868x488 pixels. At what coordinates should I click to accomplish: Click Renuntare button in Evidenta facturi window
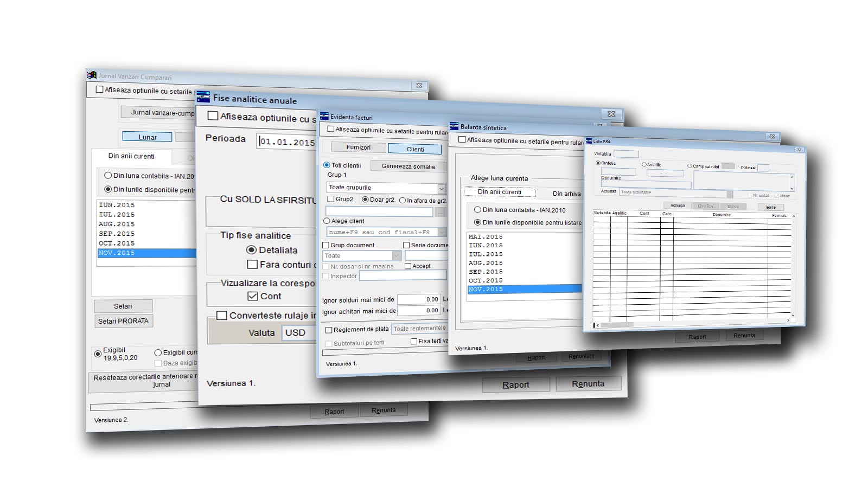click(581, 356)
